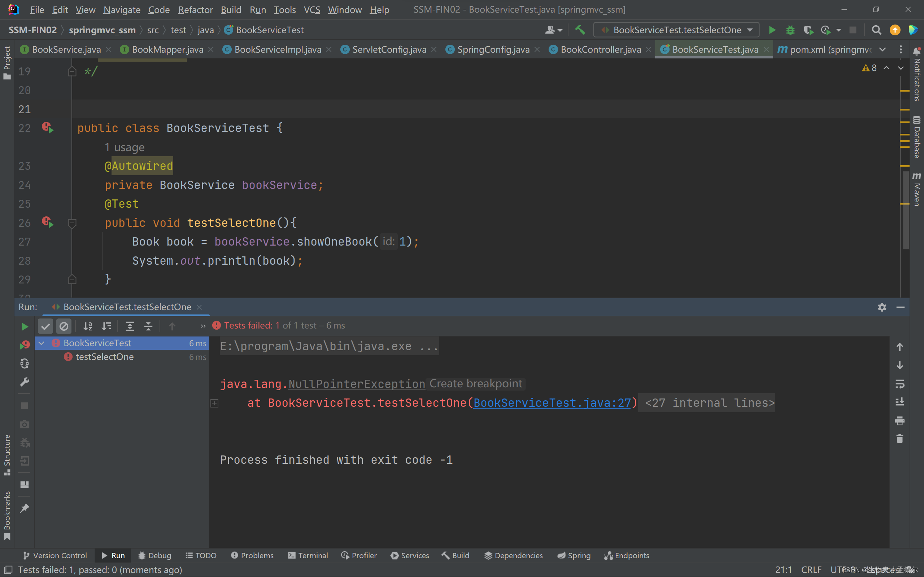Open Run panel settings gear
924x577 pixels.
click(882, 307)
